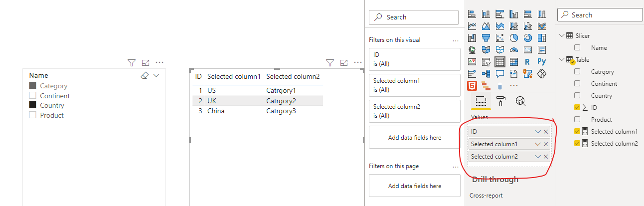Open focus mode on the table visual
Viewport: 644px width, 206px height.
pos(343,62)
